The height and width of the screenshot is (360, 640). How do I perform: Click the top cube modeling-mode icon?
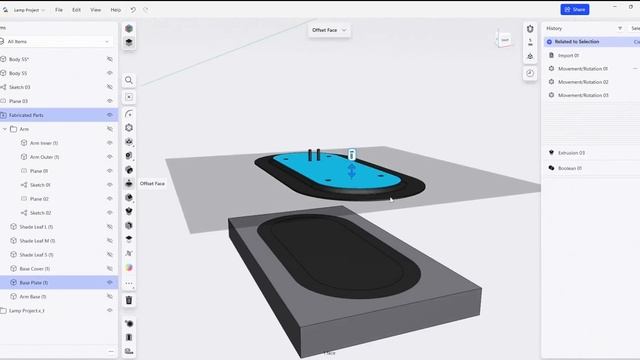coord(129,29)
